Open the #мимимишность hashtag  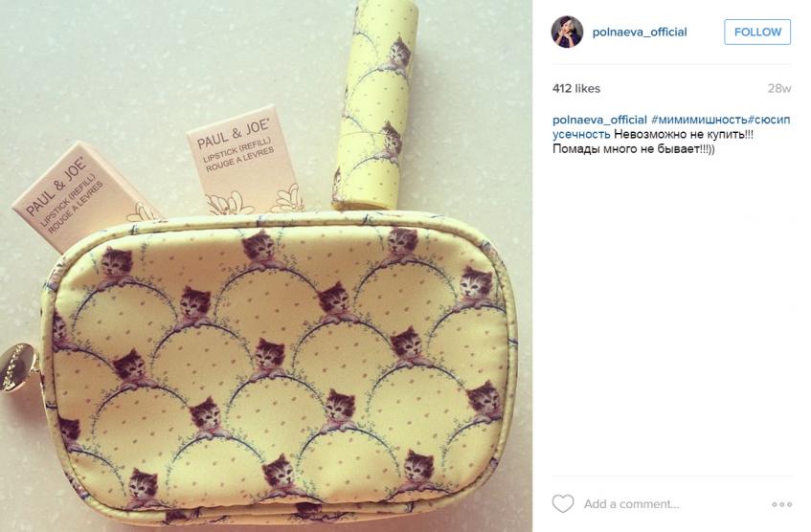(x=699, y=120)
